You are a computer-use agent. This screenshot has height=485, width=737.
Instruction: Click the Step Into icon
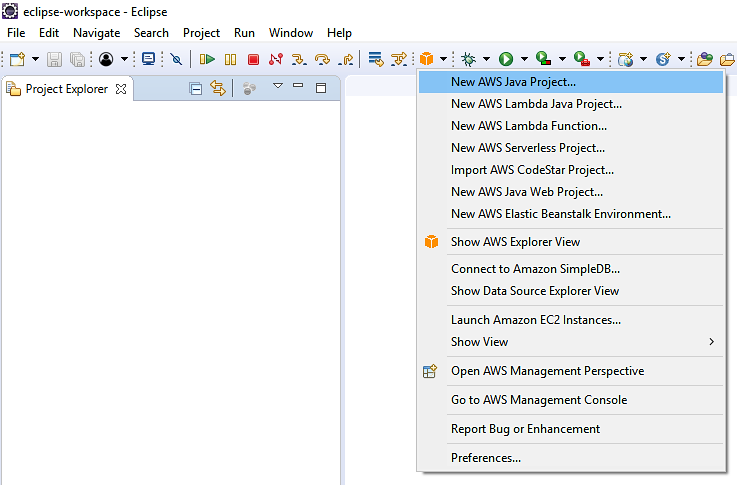pos(299,59)
